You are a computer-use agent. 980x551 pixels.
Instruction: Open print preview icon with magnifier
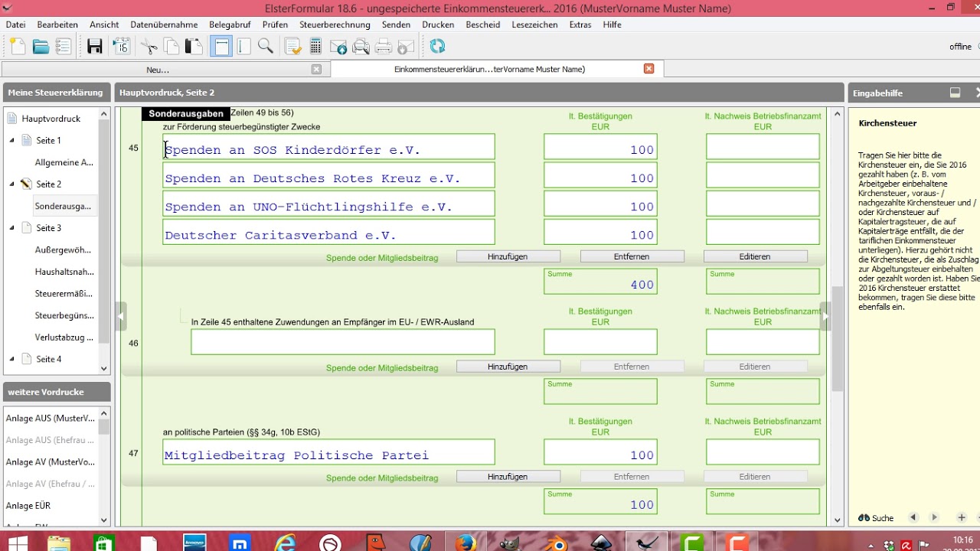point(361,47)
